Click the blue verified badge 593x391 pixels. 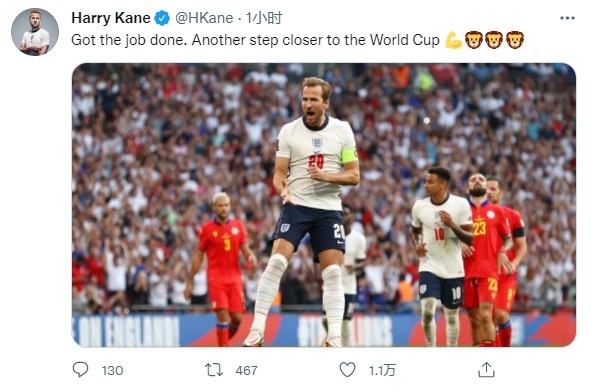pyautogui.click(x=162, y=18)
